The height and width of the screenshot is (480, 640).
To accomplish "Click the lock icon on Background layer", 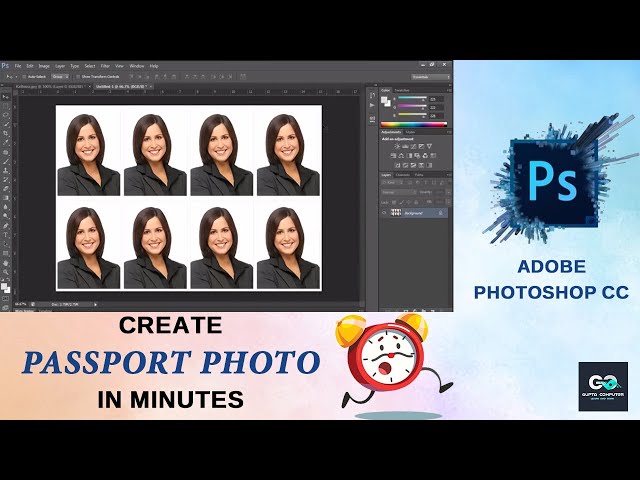I will pyautogui.click(x=440, y=213).
